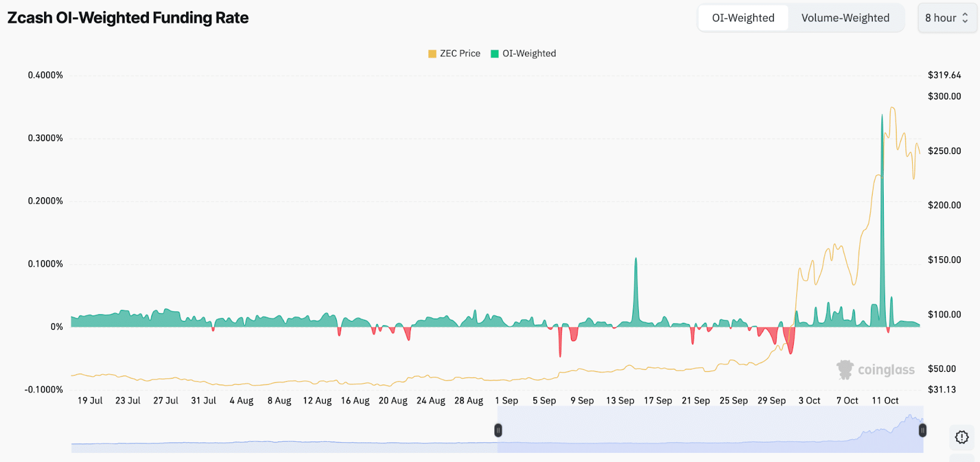
Task: Click the 12 Aug date label
Action: point(317,401)
